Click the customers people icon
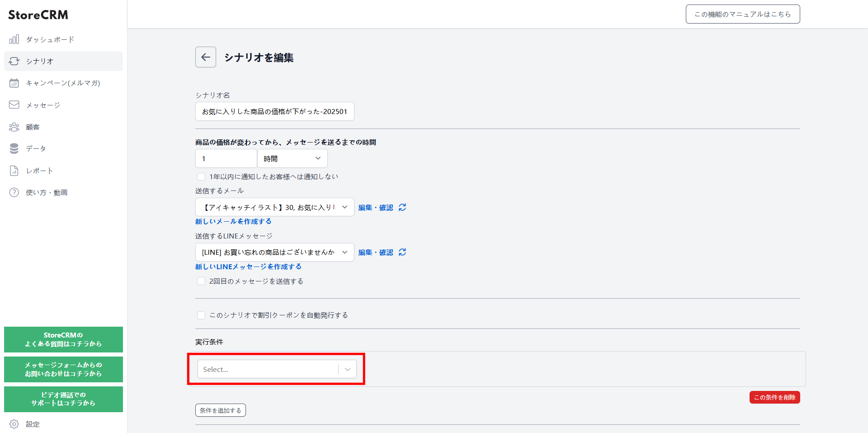Viewport: 868px width, 433px height. click(14, 127)
